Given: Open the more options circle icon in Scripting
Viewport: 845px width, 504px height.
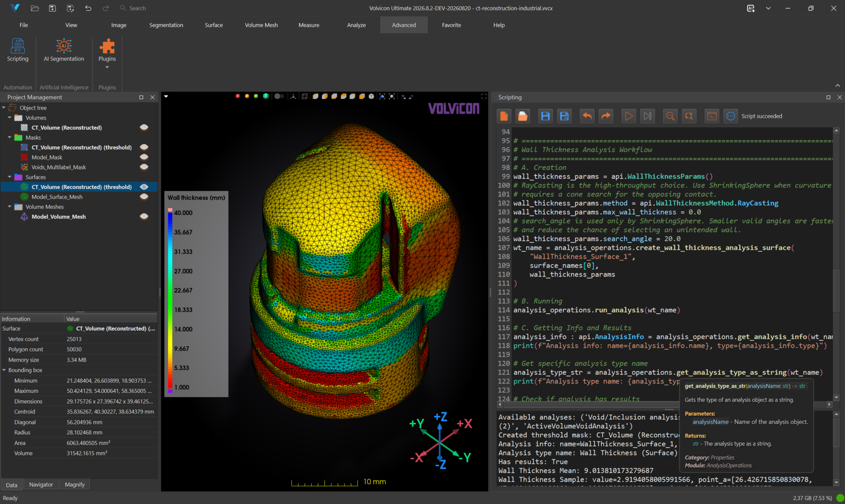Looking at the screenshot, I should (x=731, y=116).
